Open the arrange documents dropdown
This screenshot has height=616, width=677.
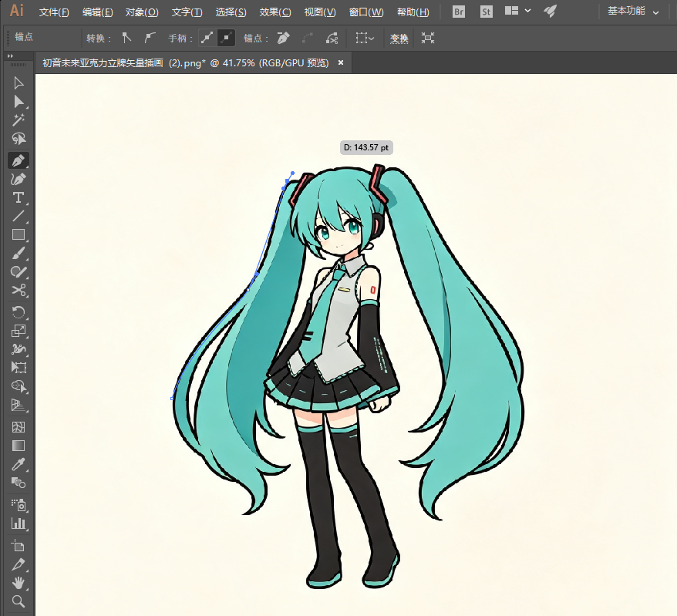point(517,11)
